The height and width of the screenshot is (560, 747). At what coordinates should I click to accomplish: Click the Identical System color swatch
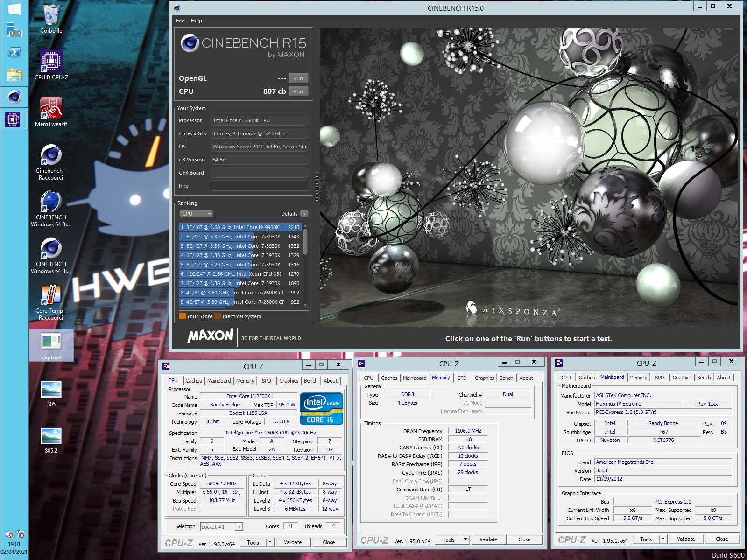point(218,316)
